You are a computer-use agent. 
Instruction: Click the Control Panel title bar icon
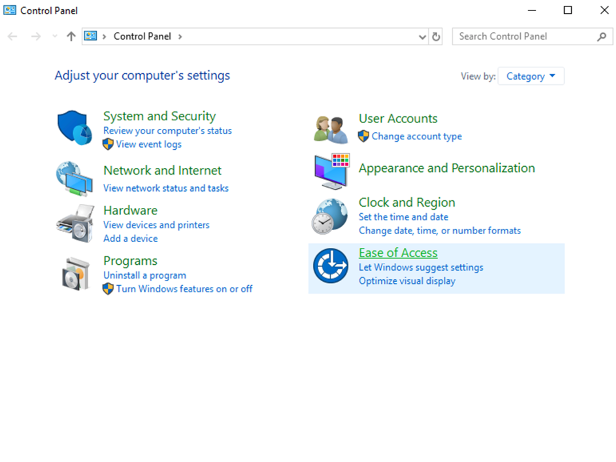coord(10,10)
